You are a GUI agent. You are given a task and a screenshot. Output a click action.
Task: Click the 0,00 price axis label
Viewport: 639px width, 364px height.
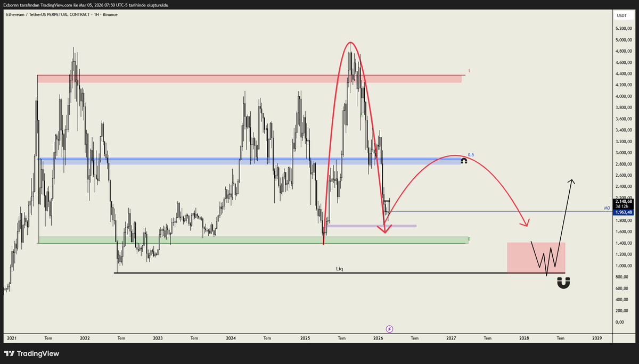click(x=620, y=322)
